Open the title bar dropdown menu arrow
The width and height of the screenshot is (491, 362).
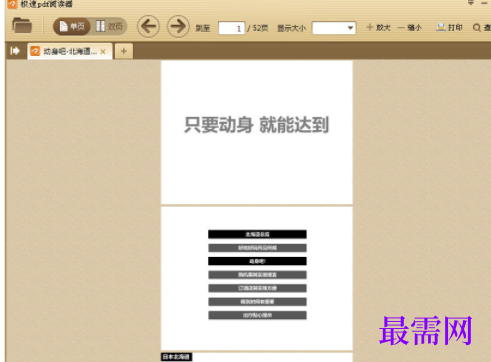point(471,3)
